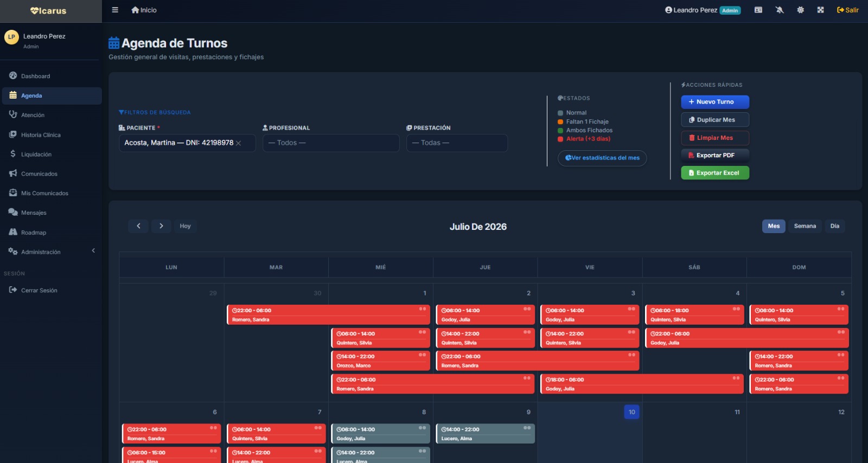Screen dimensions: 868x463
Task: Open Godoy, Julia 06:00 - 14:00 shift on Wednesday 8
Action: coord(380,434)
